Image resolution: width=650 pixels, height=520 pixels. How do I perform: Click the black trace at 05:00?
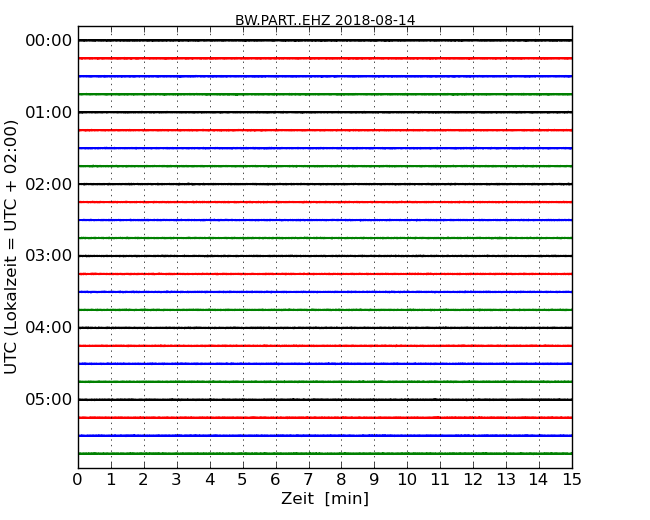pos(325,400)
